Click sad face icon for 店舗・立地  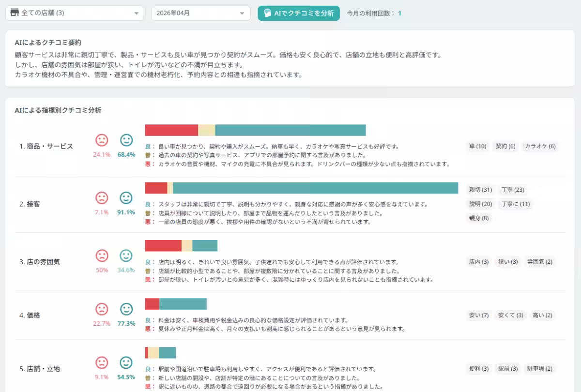pyautogui.click(x=102, y=362)
